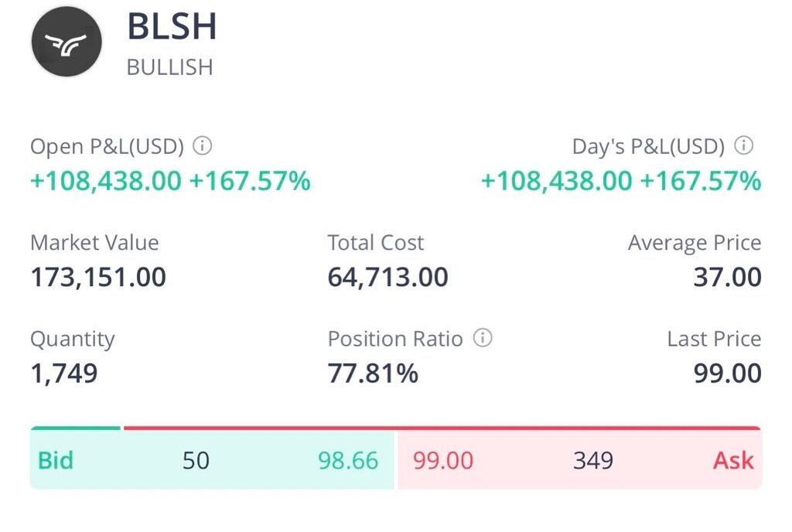The width and height of the screenshot is (792, 532).
Task: Click the Quantity value 1,749
Action: pyautogui.click(x=64, y=373)
